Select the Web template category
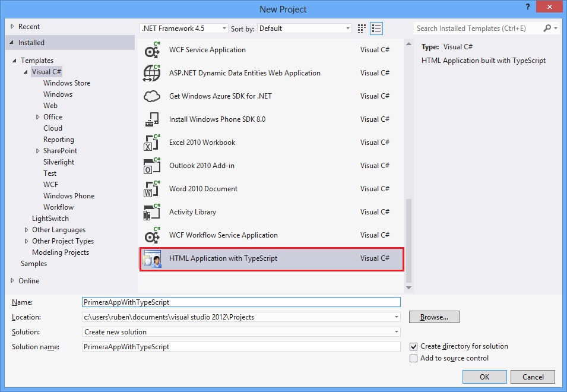This screenshot has width=567, height=392. [50, 106]
